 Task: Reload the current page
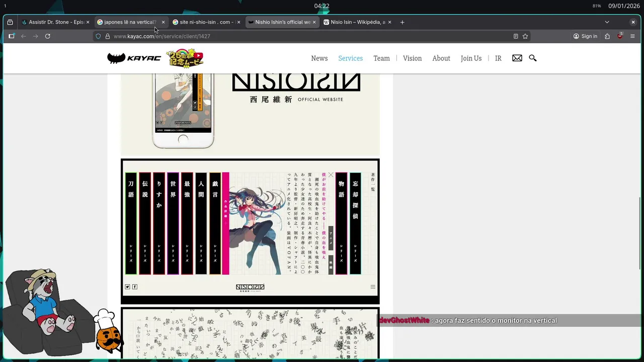pos(48,36)
